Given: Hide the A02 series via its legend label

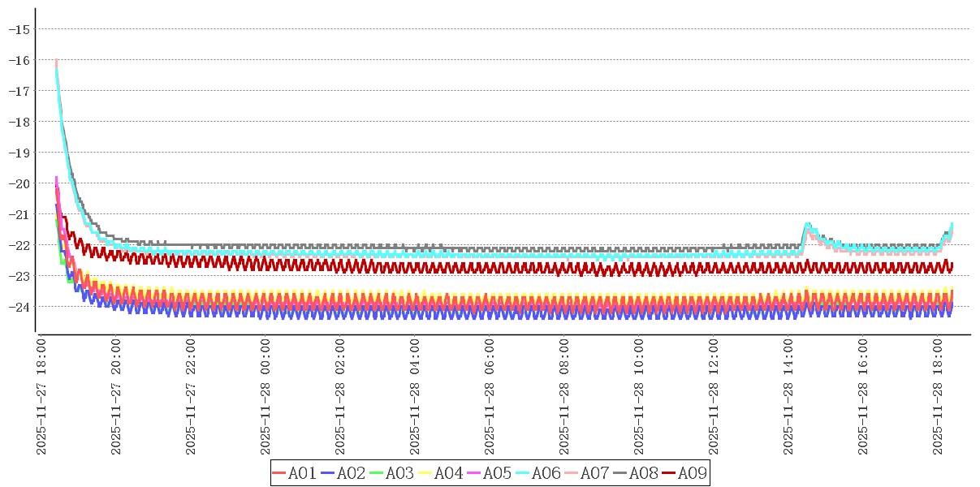Looking at the screenshot, I should pyautogui.click(x=351, y=473).
